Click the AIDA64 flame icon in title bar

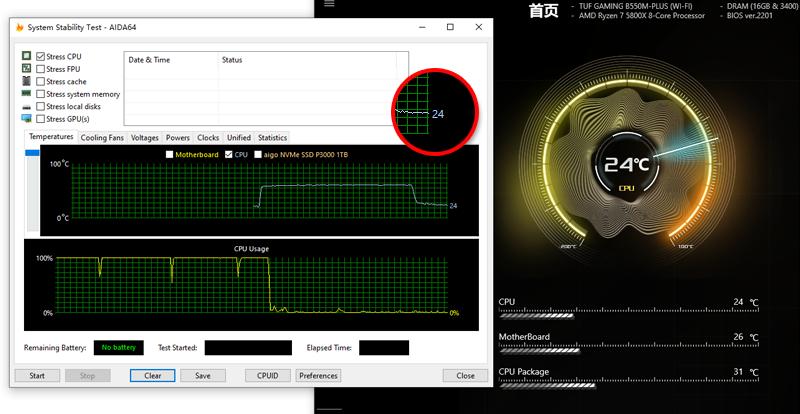tap(19, 28)
